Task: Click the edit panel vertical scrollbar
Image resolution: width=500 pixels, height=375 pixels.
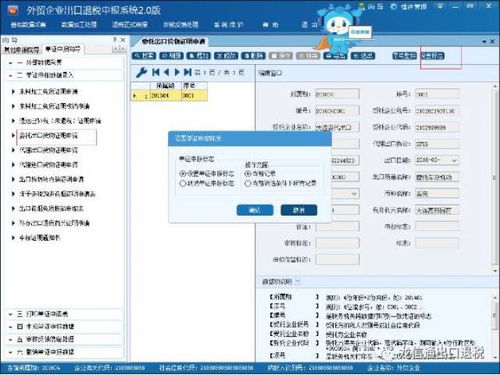Action: (495, 178)
